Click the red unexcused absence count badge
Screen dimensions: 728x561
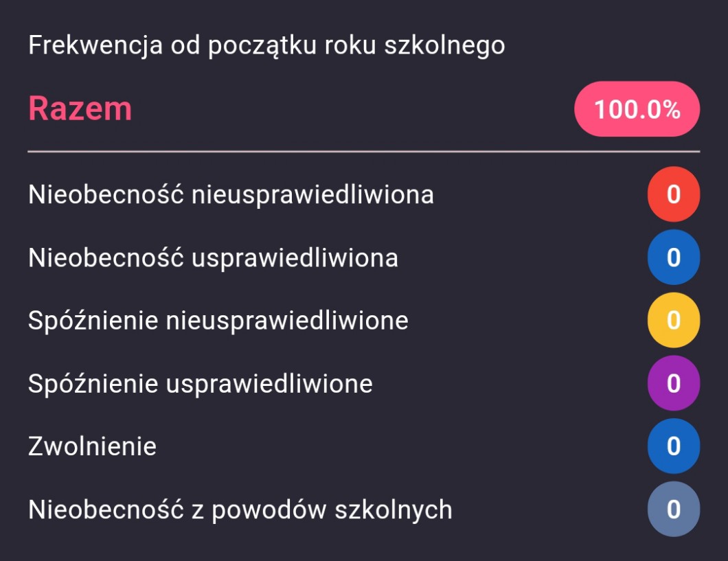click(x=673, y=194)
